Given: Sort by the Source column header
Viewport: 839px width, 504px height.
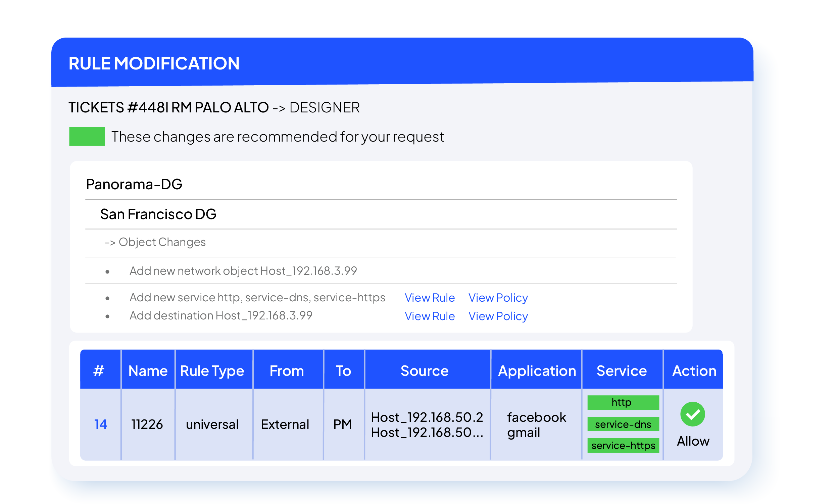Looking at the screenshot, I should pos(424,370).
